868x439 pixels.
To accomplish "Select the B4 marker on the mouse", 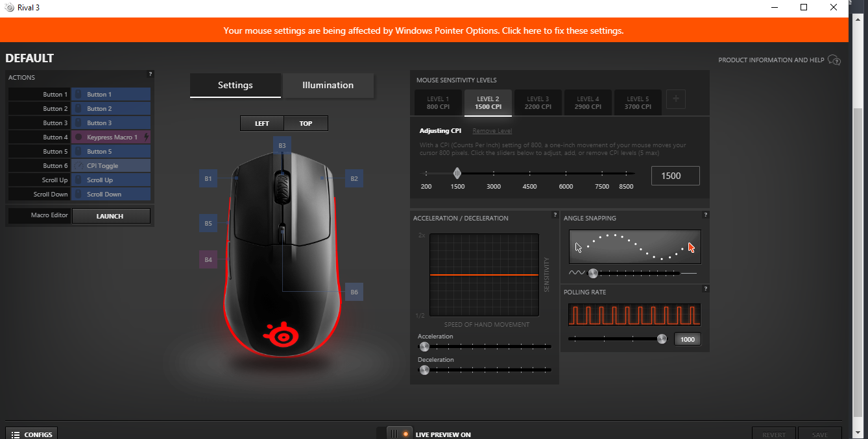I will pyautogui.click(x=208, y=259).
